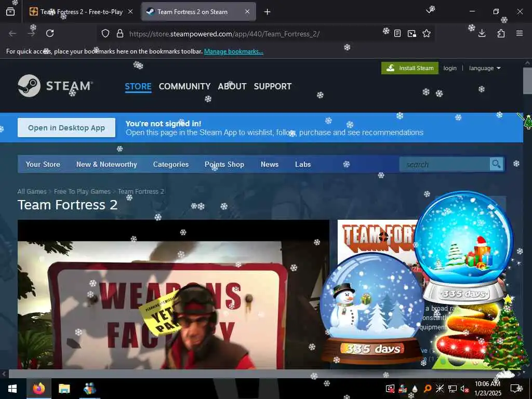
Task: Click the vertical page scrollbar thumb
Action: pos(527,81)
